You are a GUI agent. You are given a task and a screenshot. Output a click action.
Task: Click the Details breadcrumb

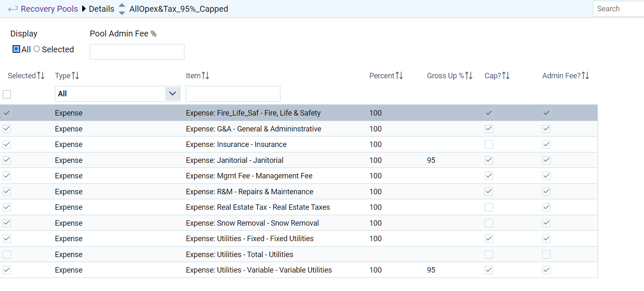tap(101, 9)
